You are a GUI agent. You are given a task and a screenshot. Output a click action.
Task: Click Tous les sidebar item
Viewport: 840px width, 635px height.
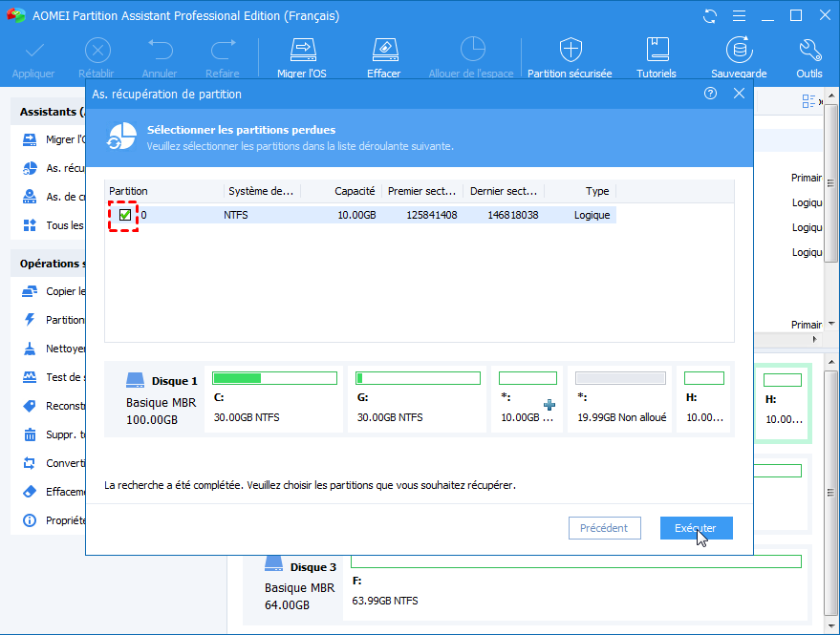54,225
